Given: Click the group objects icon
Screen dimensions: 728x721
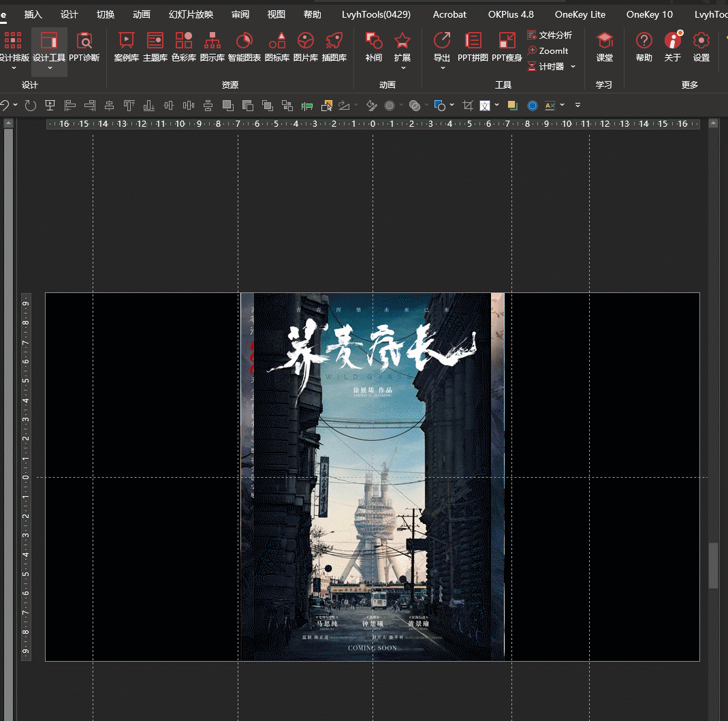Looking at the screenshot, I should pyautogui.click(x=287, y=106).
